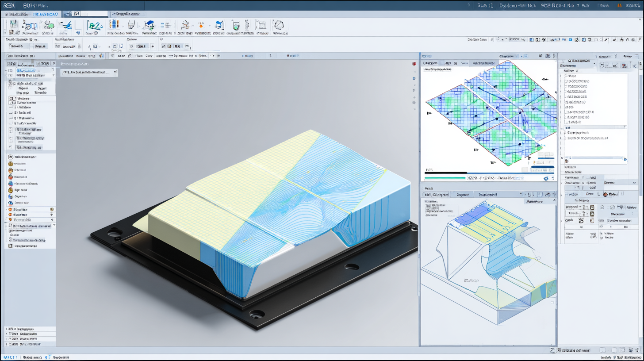This screenshot has width=644, height=361.
Task: Select the blue cup-shaped icon in the ribbon
Action: [x=218, y=25]
